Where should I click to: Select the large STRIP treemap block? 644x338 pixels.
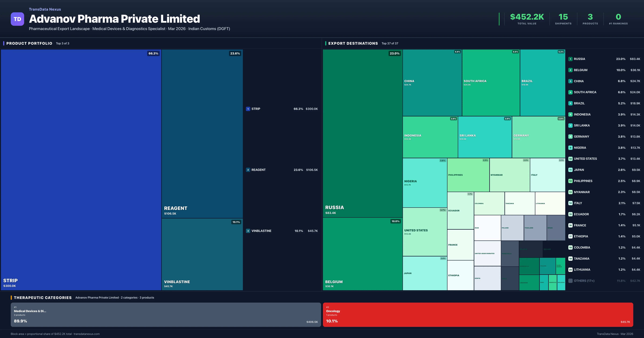coord(81,170)
